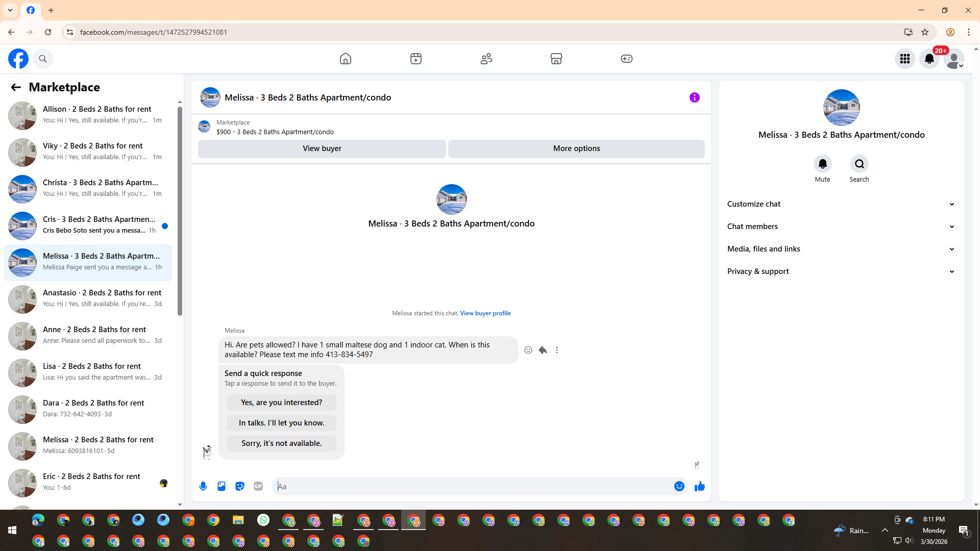980x551 pixels.
Task: Go to the Facebook Home tab
Action: pyautogui.click(x=346, y=59)
